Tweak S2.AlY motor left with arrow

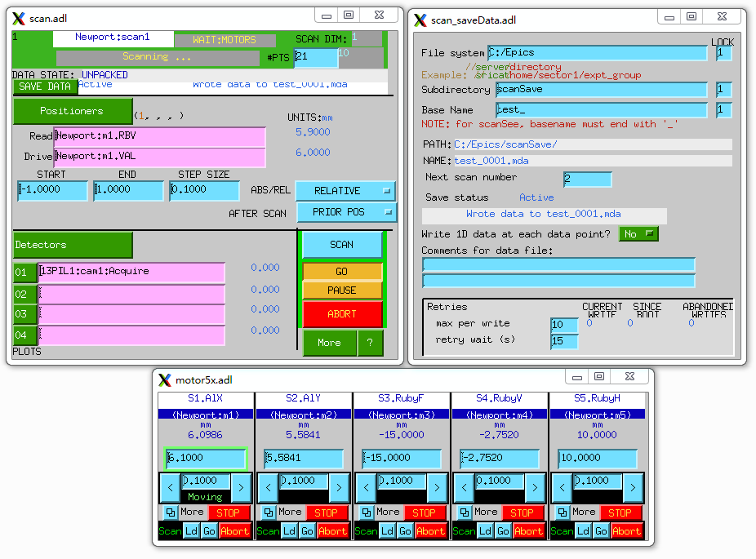[268, 488]
